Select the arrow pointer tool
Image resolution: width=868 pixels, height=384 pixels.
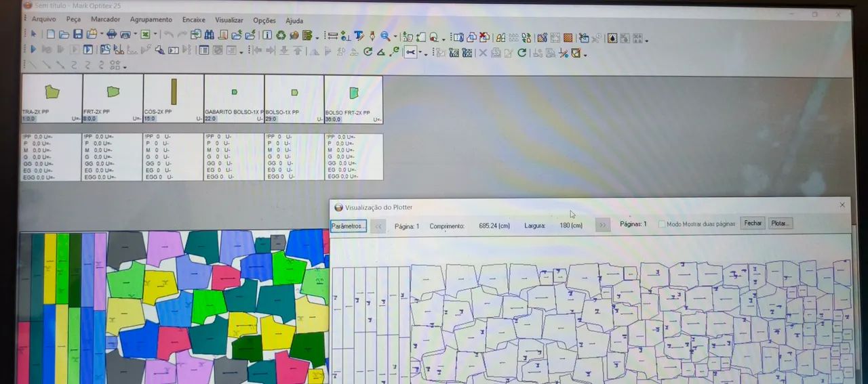[33, 34]
